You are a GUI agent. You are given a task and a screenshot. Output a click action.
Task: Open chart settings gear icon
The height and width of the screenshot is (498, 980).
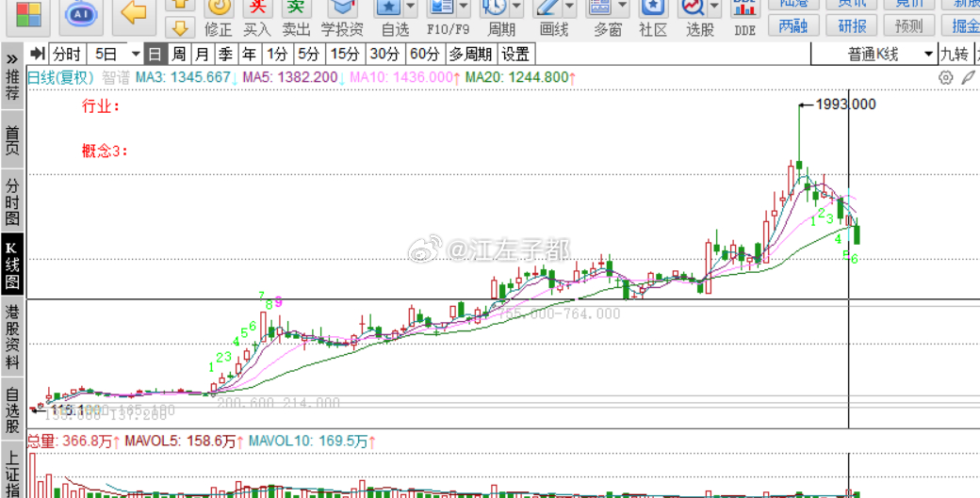click(x=946, y=78)
